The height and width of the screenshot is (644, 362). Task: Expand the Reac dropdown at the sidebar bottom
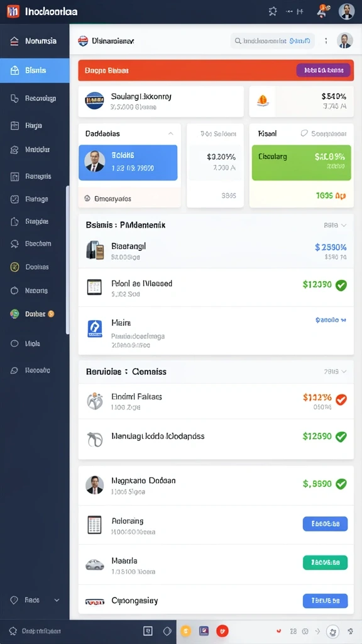coord(57,600)
